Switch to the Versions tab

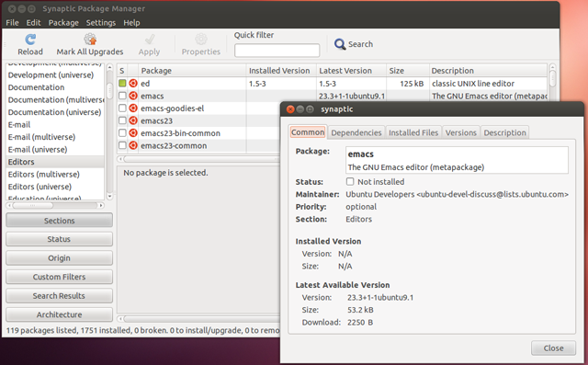tap(461, 132)
